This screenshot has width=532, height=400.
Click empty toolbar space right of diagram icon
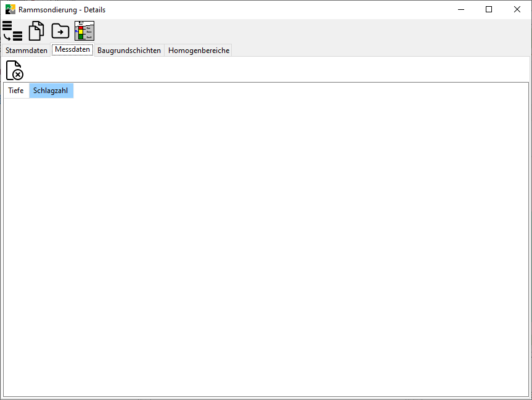(x=308, y=31)
